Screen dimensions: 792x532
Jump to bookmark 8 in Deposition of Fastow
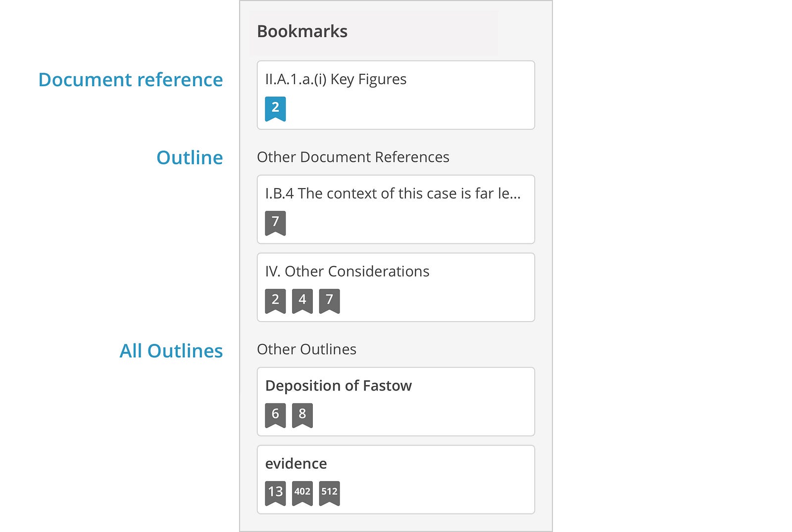point(302,415)
